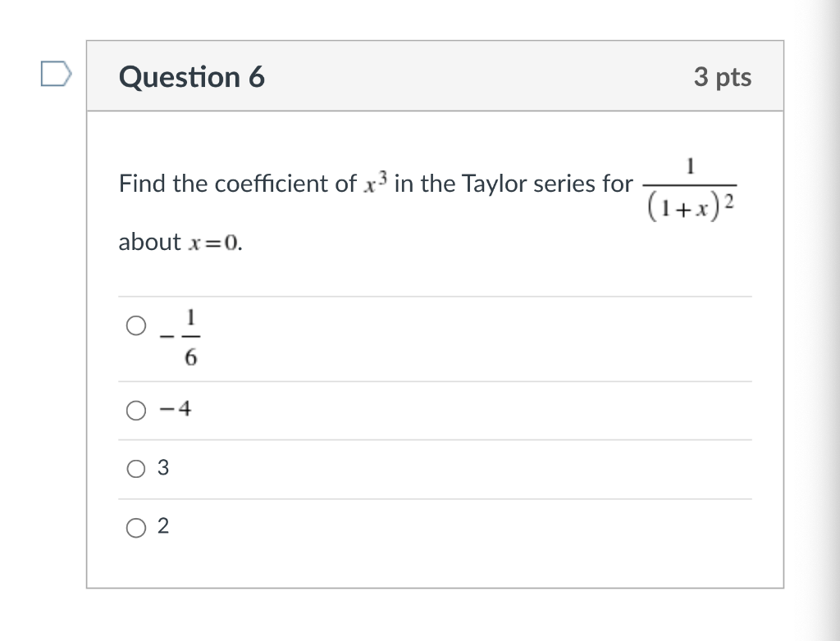The image size is (840, 641).
Task: Click the question flag indicator on the left
Action: tap(57, 75)
